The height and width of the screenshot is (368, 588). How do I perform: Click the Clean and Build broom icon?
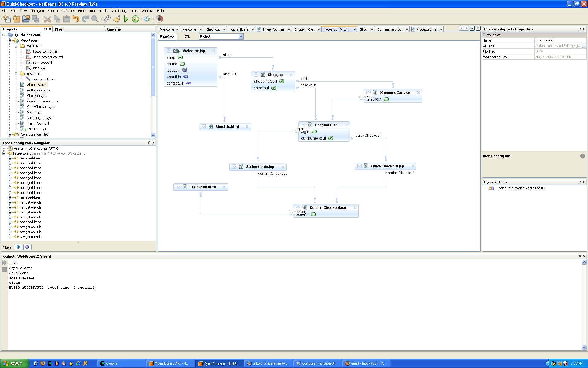pyautogui.click(x=116, y=19)
